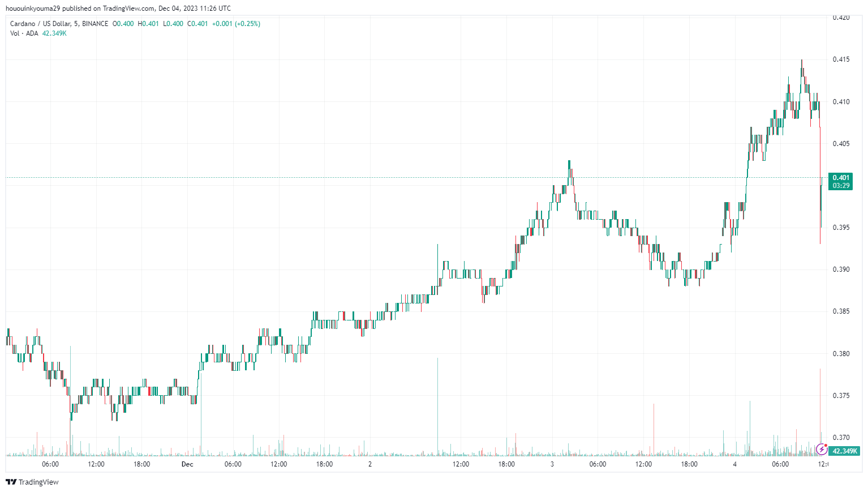Viewport: 868px width, 492px height.
Task: Click the purple lightning bolt icon
Action: pyautogui.click(x=822, y=450)
